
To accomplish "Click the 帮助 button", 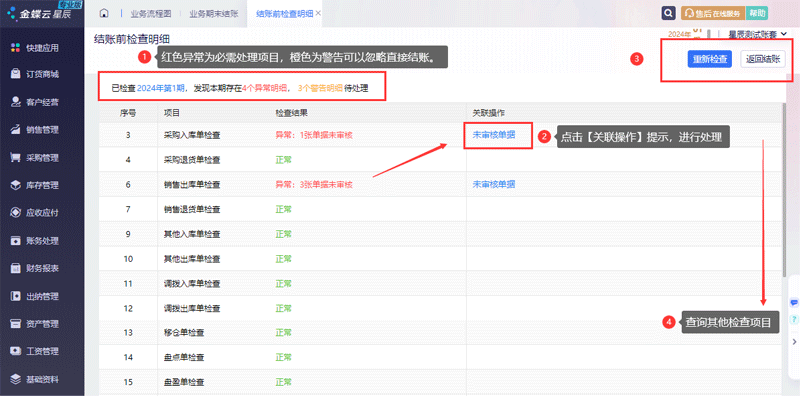I will pos(757,13).
